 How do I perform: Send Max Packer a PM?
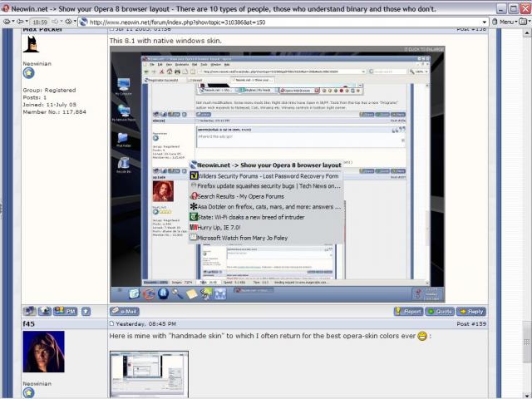66,311
